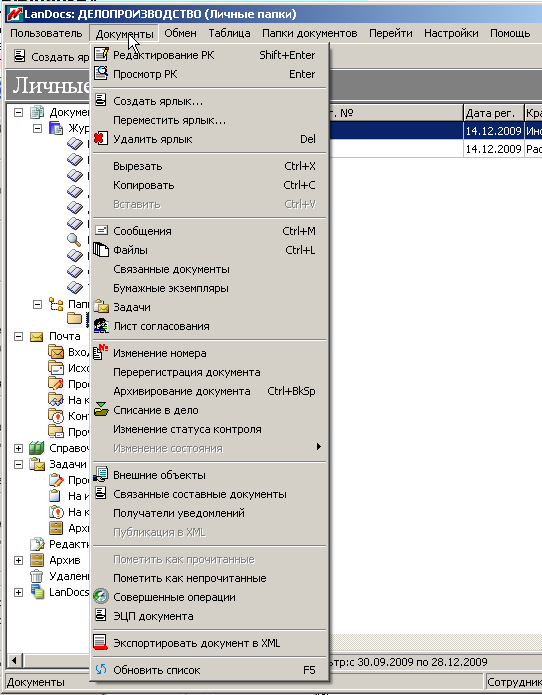Click the red X Удалить ярлык icon
This screenshot has height=695, width=542.
click(101, 138)
